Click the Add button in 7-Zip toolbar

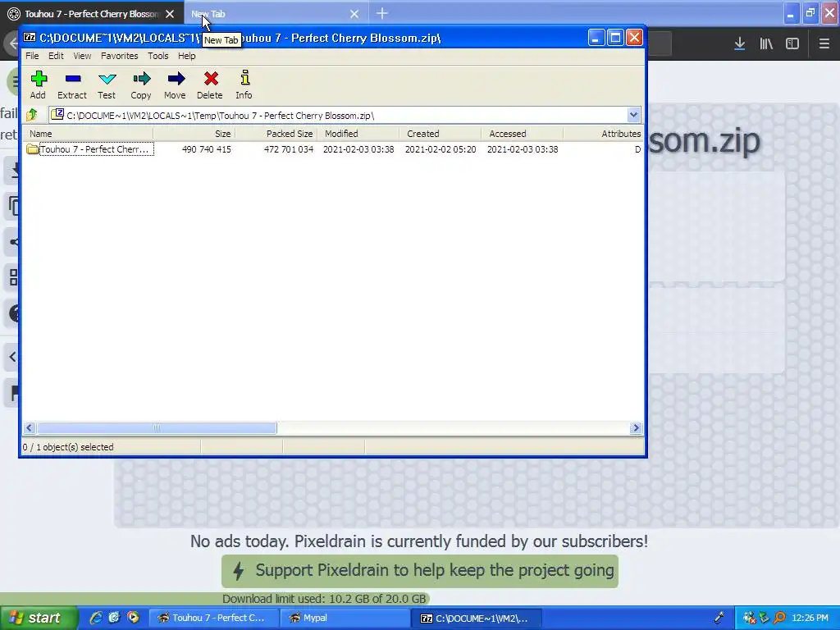click(x=38, y=85)
